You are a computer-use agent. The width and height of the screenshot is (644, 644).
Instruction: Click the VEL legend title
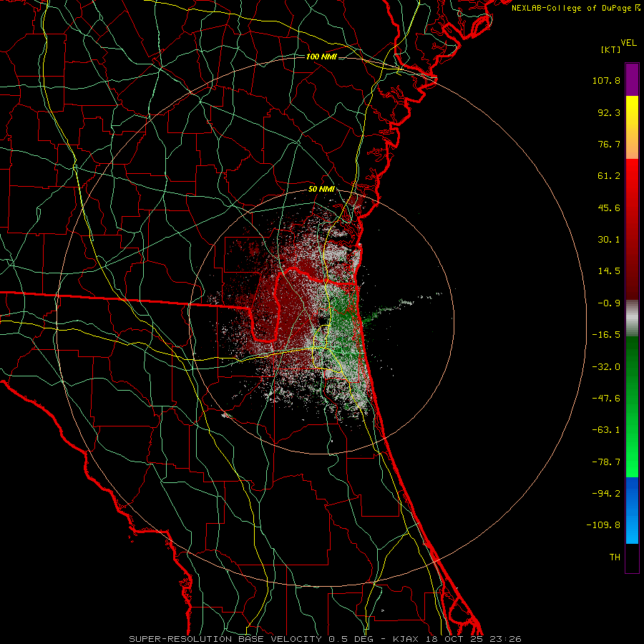pyautogui.click(x=628, y=43)
